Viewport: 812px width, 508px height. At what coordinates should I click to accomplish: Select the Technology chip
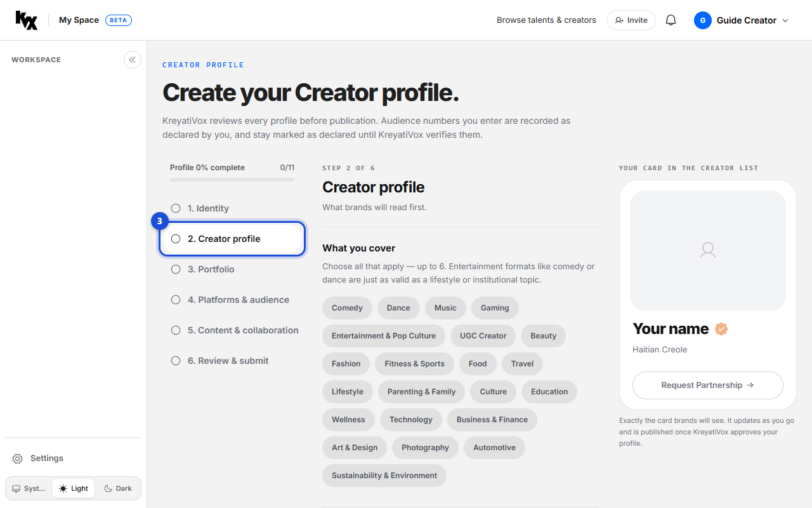[411, 420]
